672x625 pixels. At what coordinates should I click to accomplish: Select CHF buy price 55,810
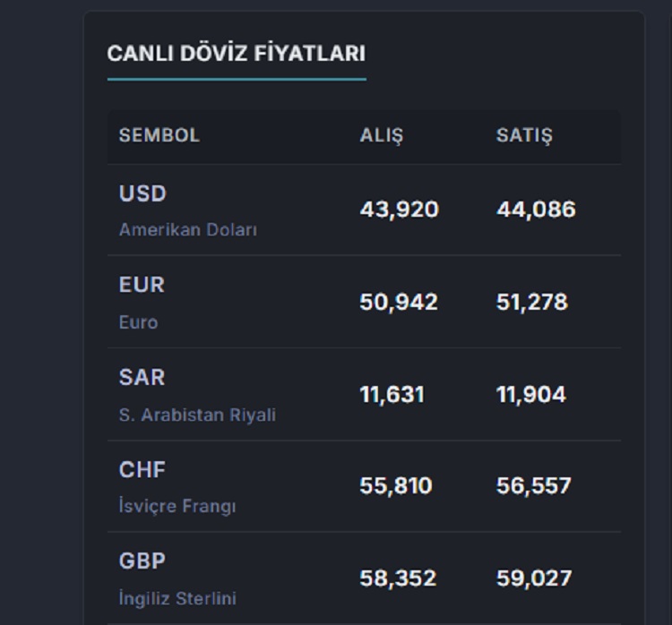[x=396, y=486]
